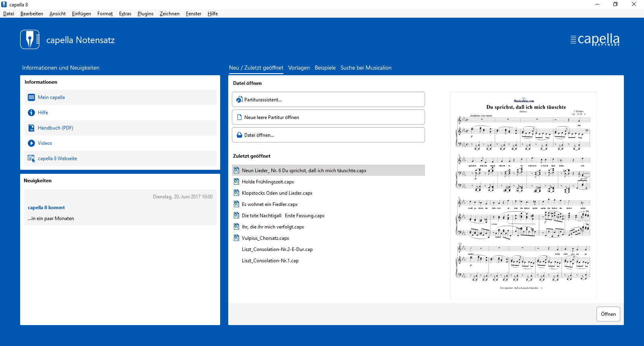Open the Plugins menu
Screen dimensions: 644x346
pyautogui.click(x=145, y=14)
